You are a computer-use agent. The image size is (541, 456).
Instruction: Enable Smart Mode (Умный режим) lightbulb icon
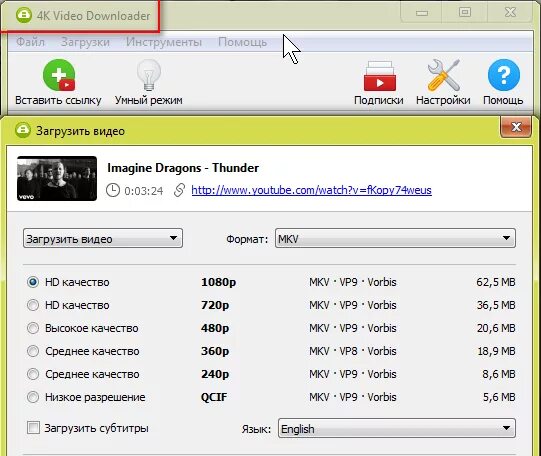click(149, 75)
